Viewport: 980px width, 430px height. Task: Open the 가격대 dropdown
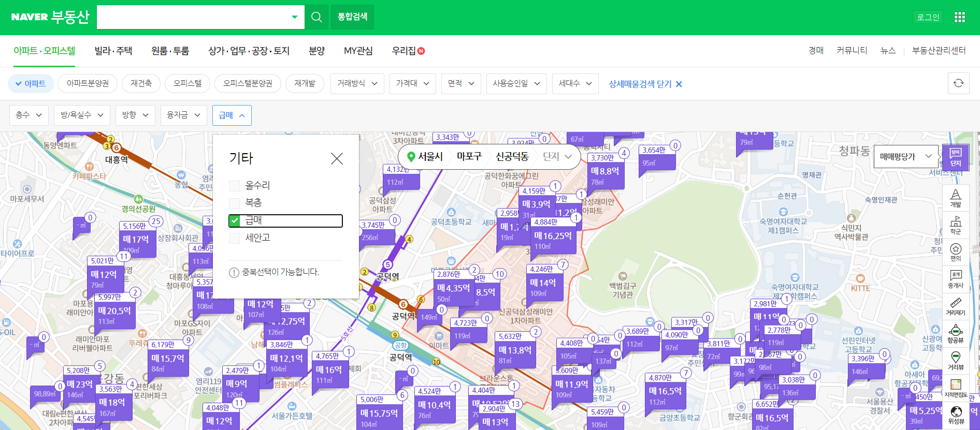(x=413, y=83)
